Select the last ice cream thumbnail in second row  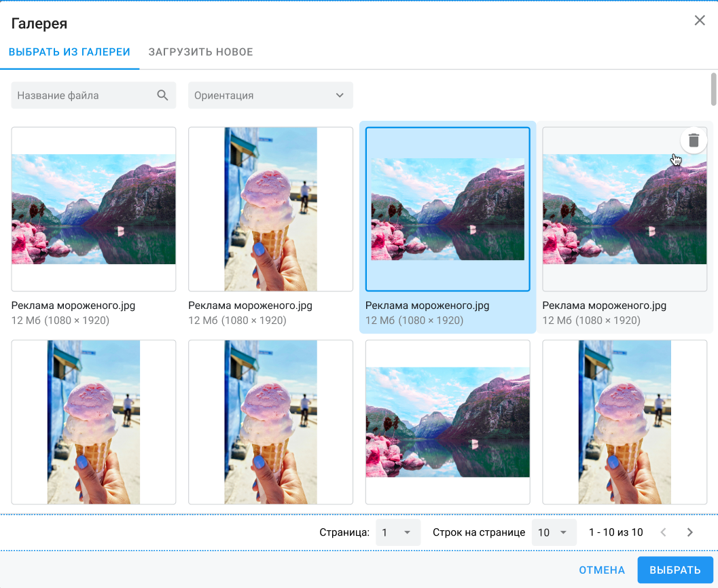click(624, 422)
